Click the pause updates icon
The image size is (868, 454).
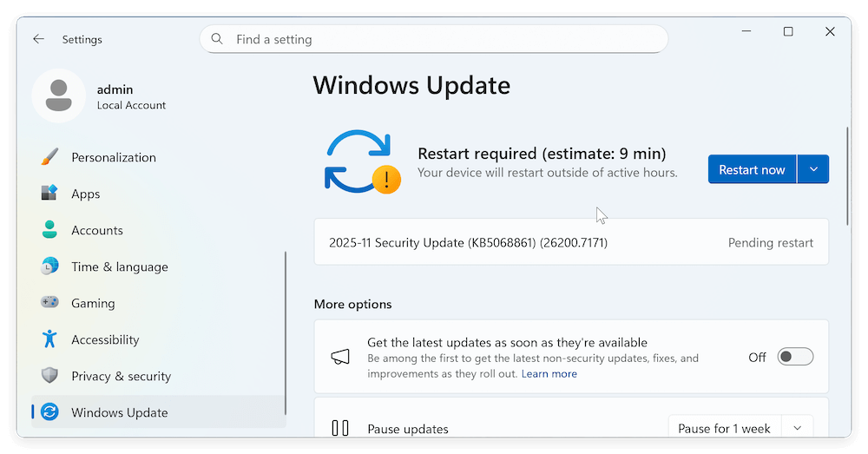click(x=340, y=428)
